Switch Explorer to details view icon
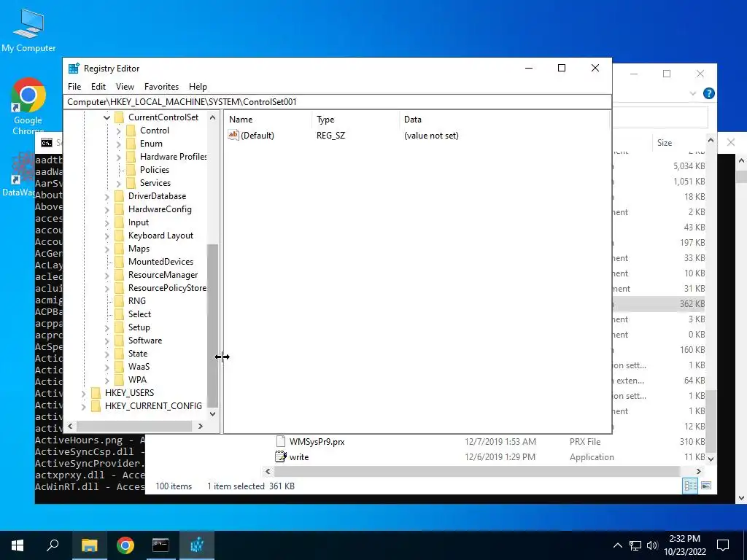Screen dimensions: 747x560 coord(690,486)
